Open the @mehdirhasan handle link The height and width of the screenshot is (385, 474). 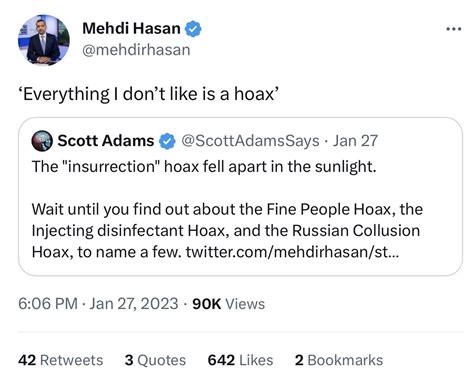[136, 50]
